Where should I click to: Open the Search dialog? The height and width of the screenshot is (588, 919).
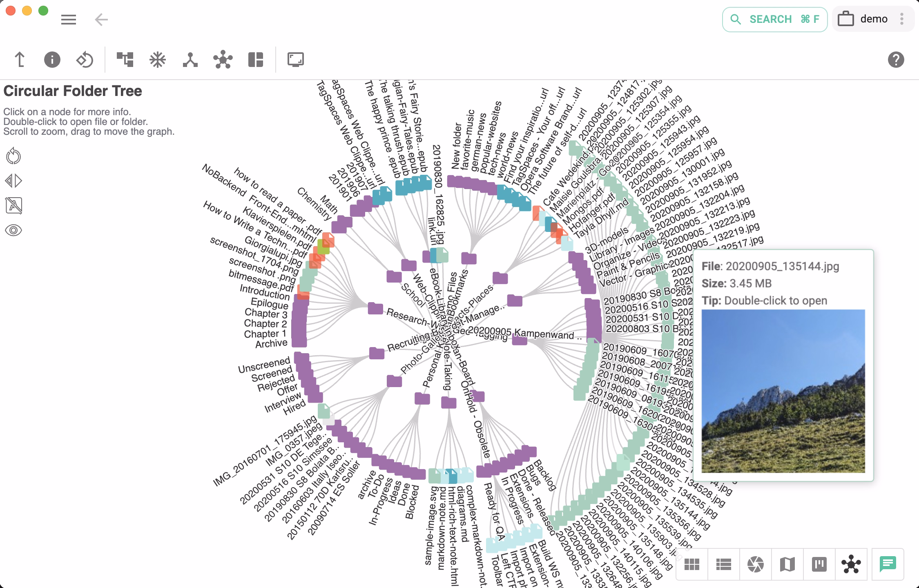774,19
